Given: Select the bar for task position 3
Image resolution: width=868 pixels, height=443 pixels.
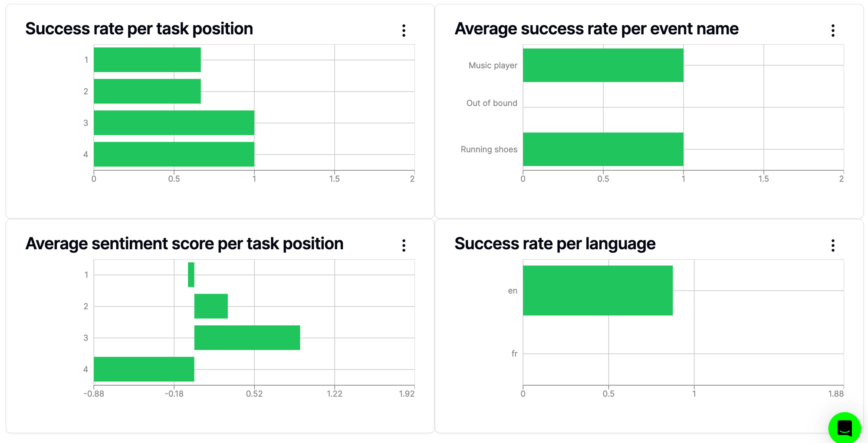Looking at the screenshot, I should coord(174,122).
